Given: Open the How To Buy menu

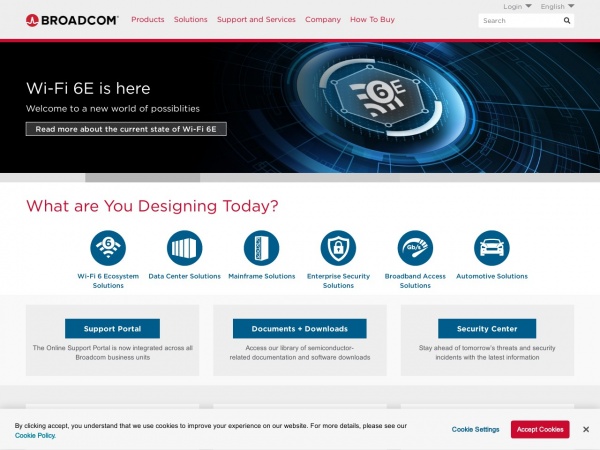Looking at the screenshot, I should point(372,20).
